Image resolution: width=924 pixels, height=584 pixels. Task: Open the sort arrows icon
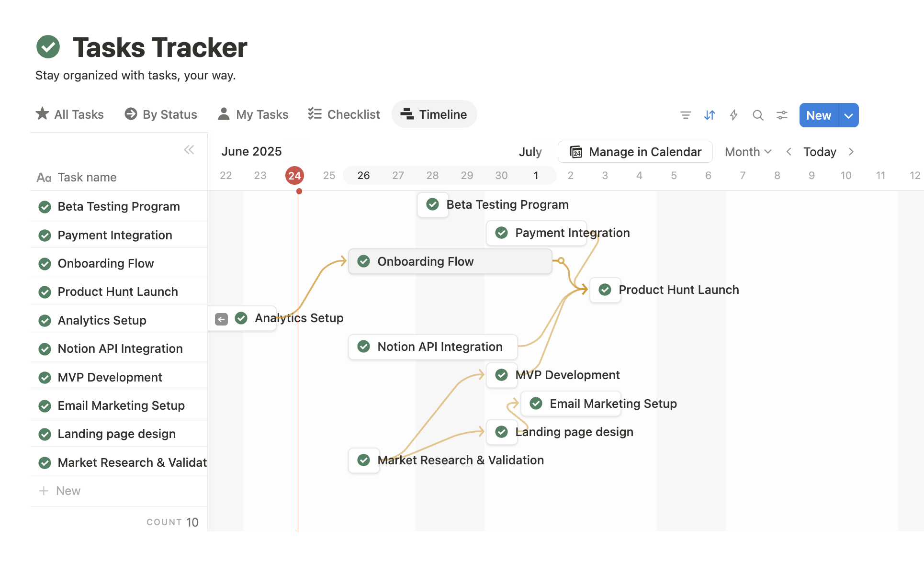710,115
